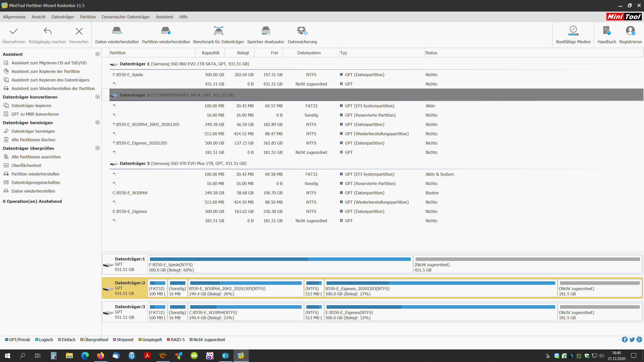
Task: Collapse the Datenträger konvertieren section
Action: pos(98,97)
